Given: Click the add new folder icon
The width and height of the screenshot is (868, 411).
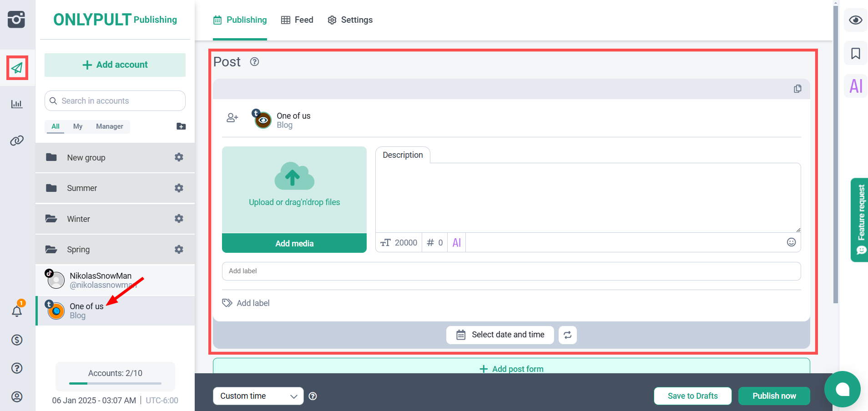Looking at the screenshot, I should click(x=181, y=126).
